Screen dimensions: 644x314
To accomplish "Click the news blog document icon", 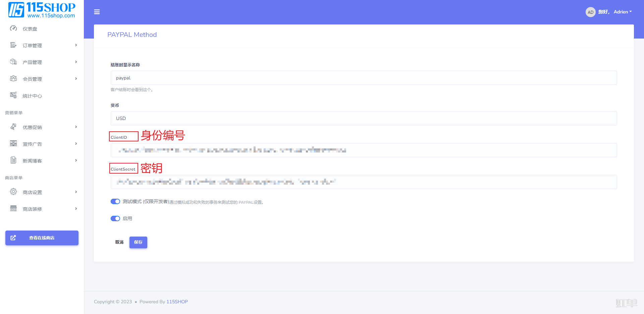I will [x=13, y=161].
